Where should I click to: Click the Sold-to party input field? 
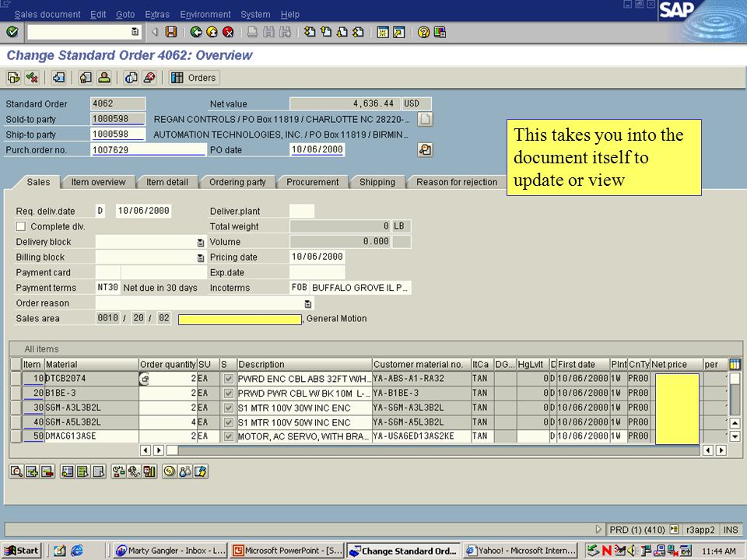pyautogui.click(x=117, y=119)
